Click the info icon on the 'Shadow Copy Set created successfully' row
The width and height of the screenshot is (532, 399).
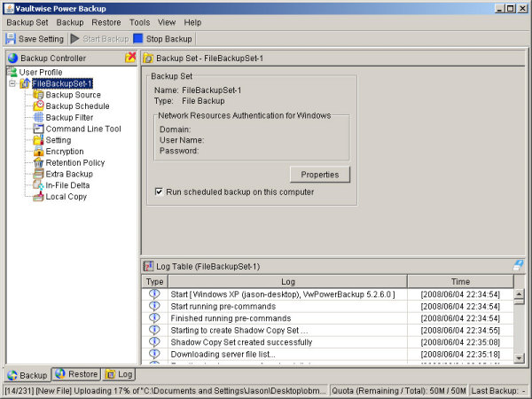click(154, 341)
